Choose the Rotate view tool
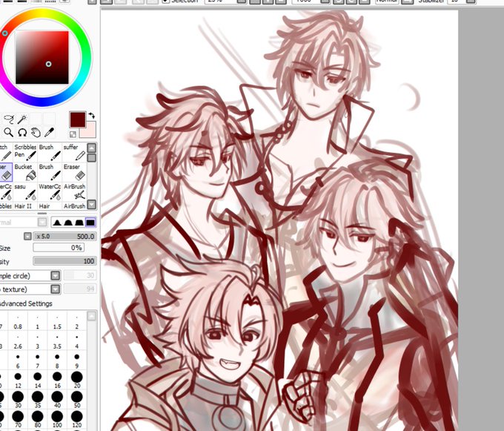Image resolution: width=504 pixels, height=431 pixels. coord(22,132)
